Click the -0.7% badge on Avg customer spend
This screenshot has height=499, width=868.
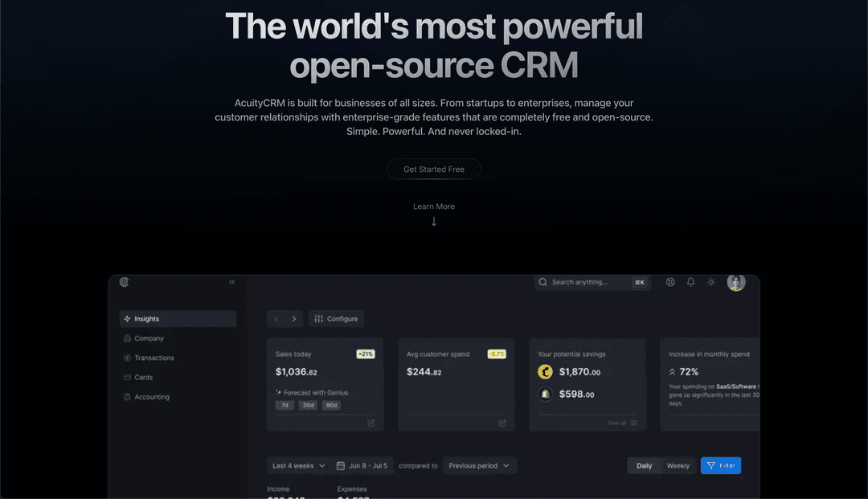(497, 354)
